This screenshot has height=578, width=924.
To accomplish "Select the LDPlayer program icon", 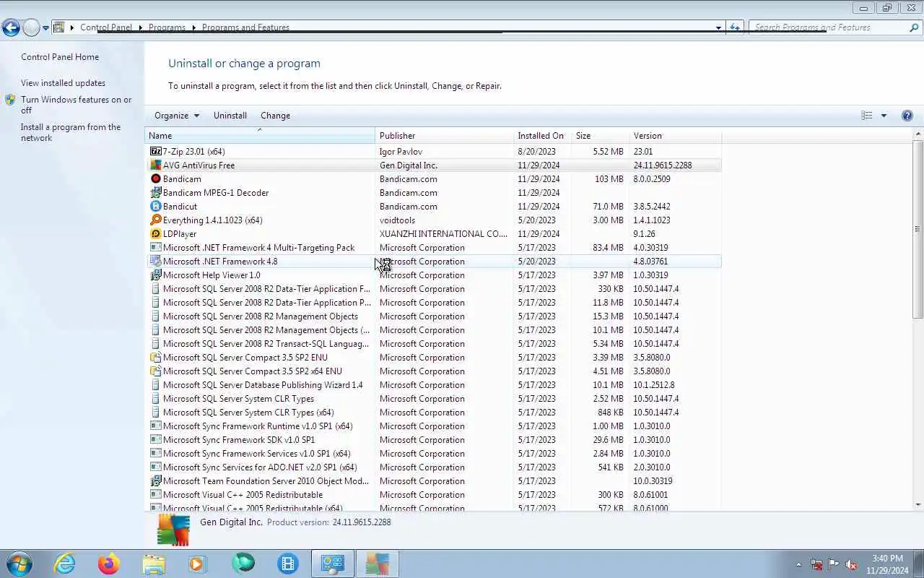I will click(x=155, y=233).
